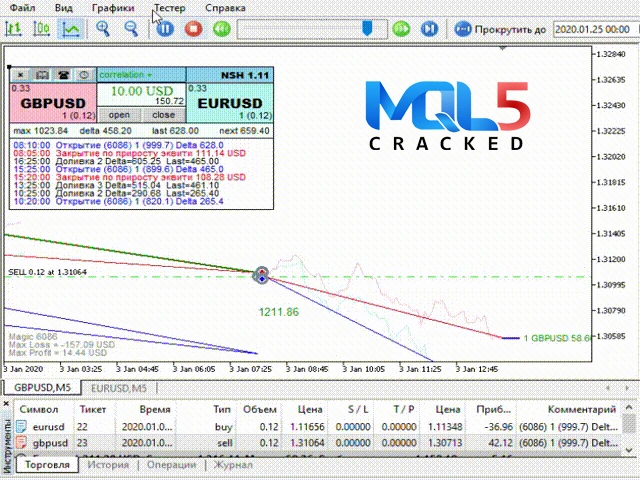The width and height of the screenshot is (640, 480).
Task: Click the close button in panel
Action: [x=163, y=115]
